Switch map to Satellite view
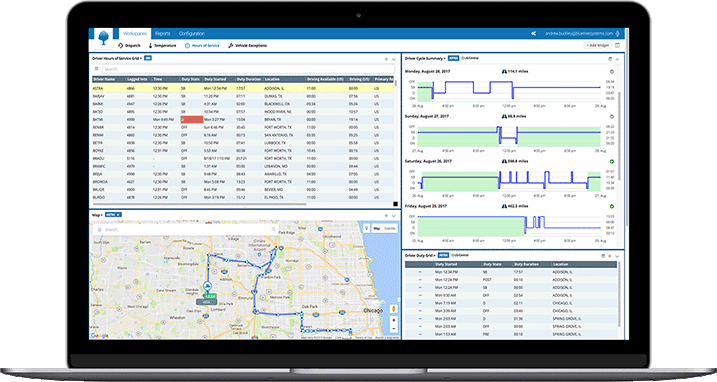The width and height of the screenshot is (717, 382). (390, 228)
